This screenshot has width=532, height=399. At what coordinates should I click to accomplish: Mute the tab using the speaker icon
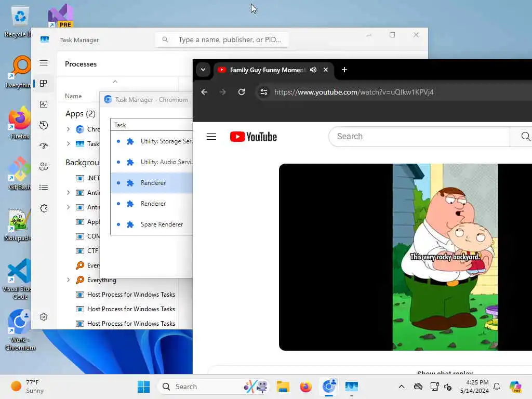313,70
